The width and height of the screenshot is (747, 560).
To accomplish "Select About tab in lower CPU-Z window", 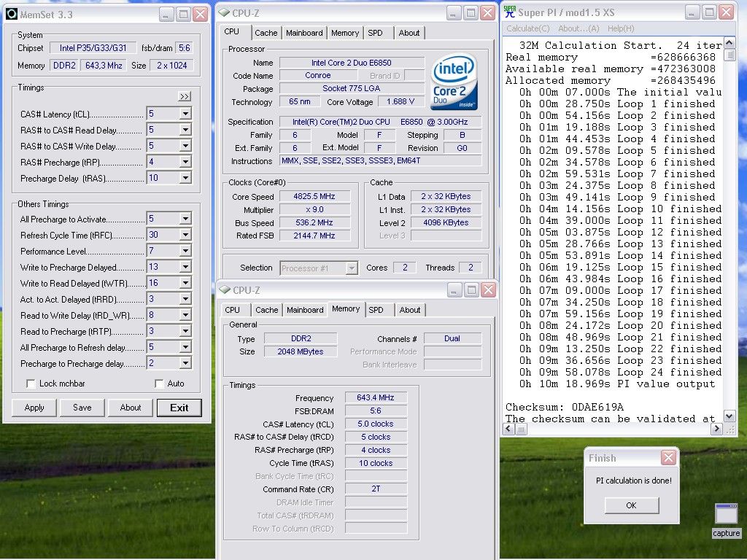I will click(x=410, y=310).
